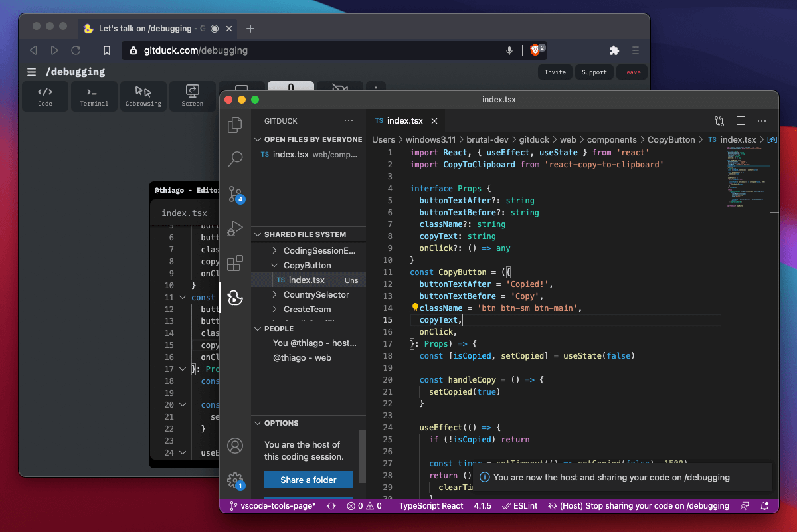The width and height of the screenshot is (797, 532).
Task: Open Source Control view with 4 badge
Action: (236, 193)
